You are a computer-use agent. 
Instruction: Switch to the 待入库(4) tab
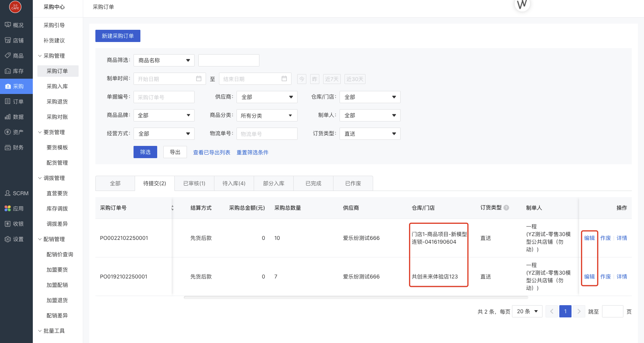234,183
